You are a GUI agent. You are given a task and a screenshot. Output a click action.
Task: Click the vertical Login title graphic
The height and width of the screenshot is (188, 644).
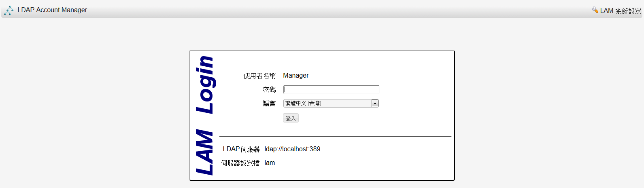(x=206, y=85)
